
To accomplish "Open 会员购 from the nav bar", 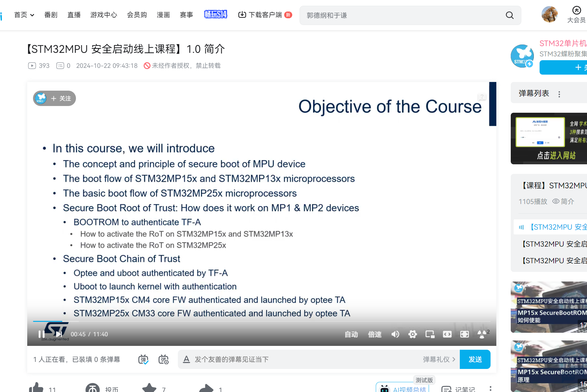I will [x=137, y=15].
